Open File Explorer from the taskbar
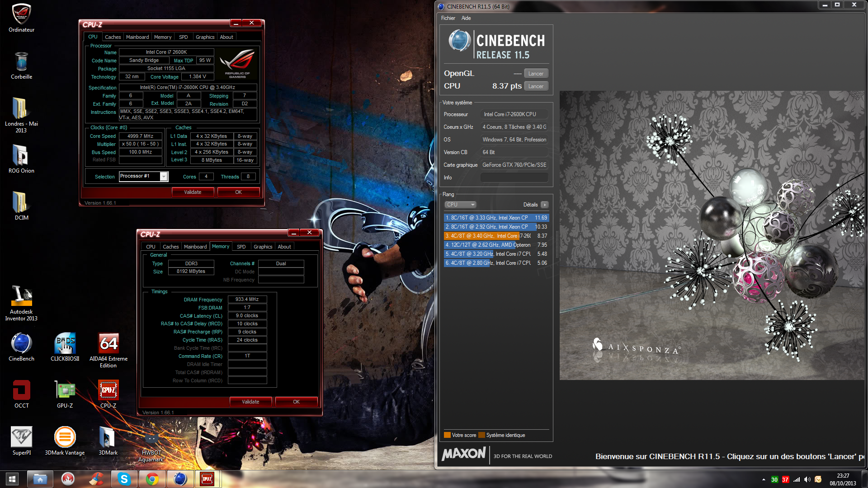The height and width of the screenshot is (488, 868). coord(40,479)
